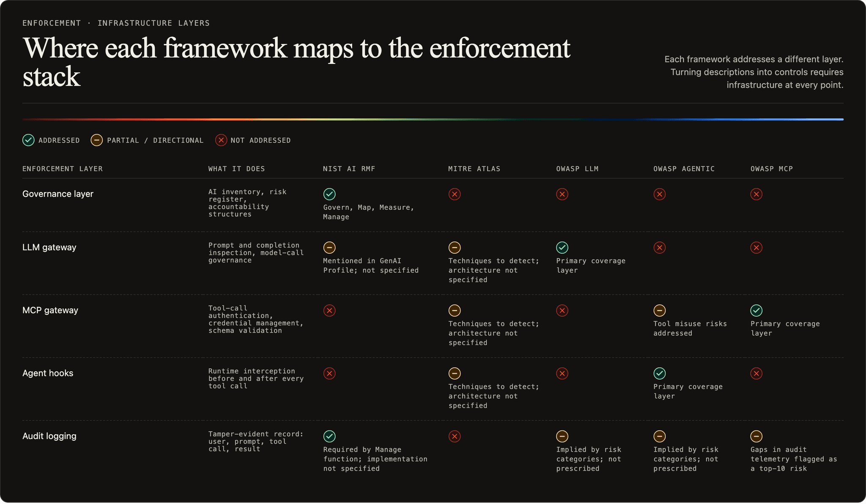Click 'Tool-call authentication' description text

coord(256,319)
